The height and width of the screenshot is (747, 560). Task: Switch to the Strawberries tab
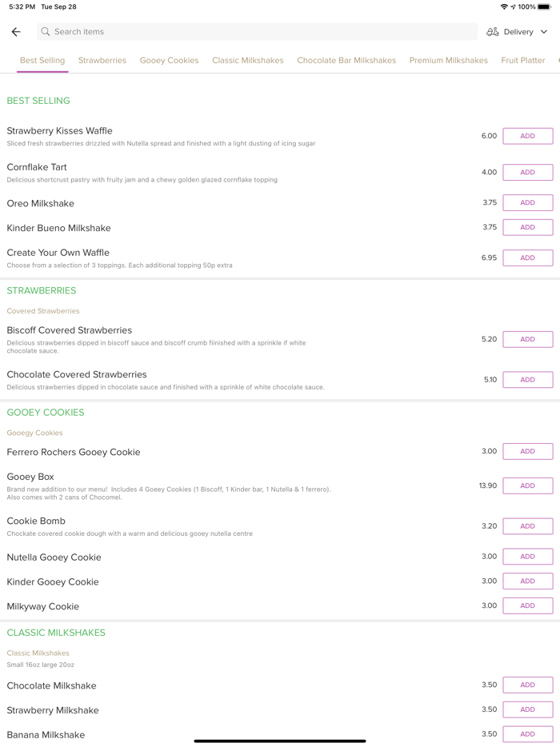(102, 61)
